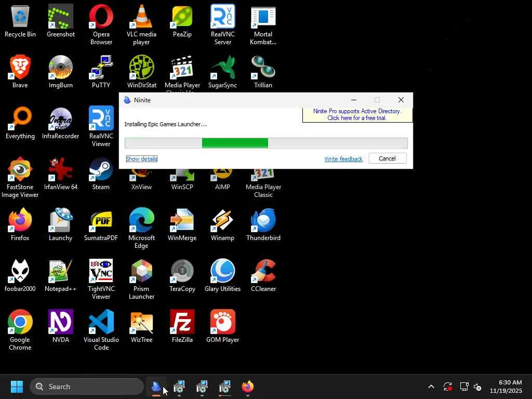
Task: Cancel the Ninite installation
Action: 388,158
